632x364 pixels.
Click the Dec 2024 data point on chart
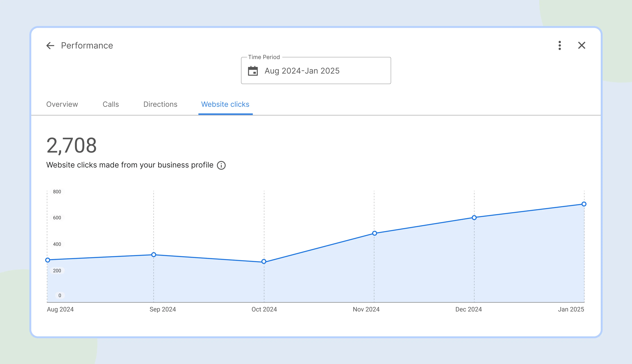pyautogui.click(x=474, y=218)
